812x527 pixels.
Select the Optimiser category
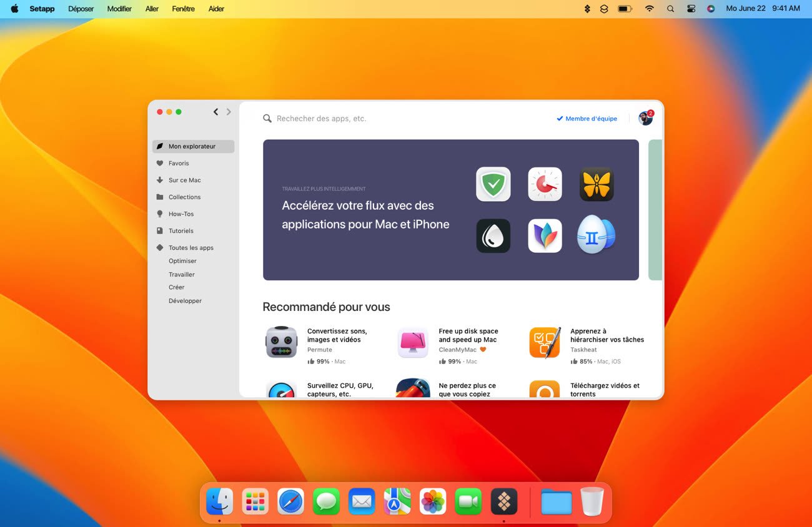pos(182,261)
